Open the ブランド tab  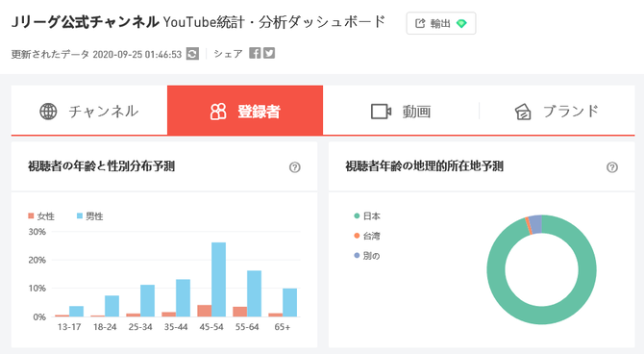coord(557,111)
